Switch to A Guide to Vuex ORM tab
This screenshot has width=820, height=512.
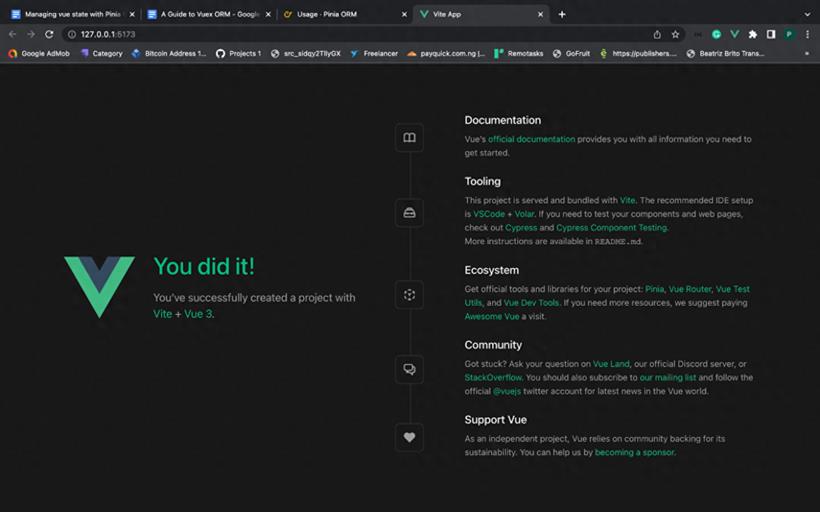[209, 14]
